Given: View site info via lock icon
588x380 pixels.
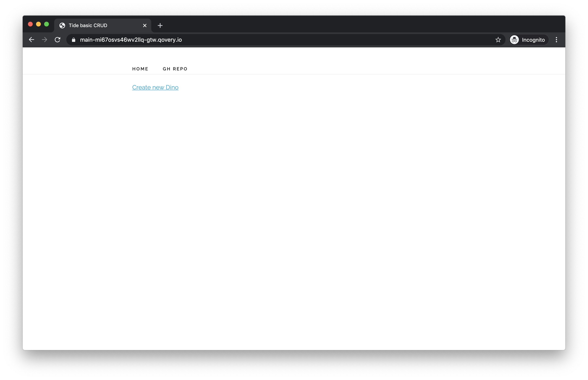Looking at the screenshot, I should click(73, 40).
